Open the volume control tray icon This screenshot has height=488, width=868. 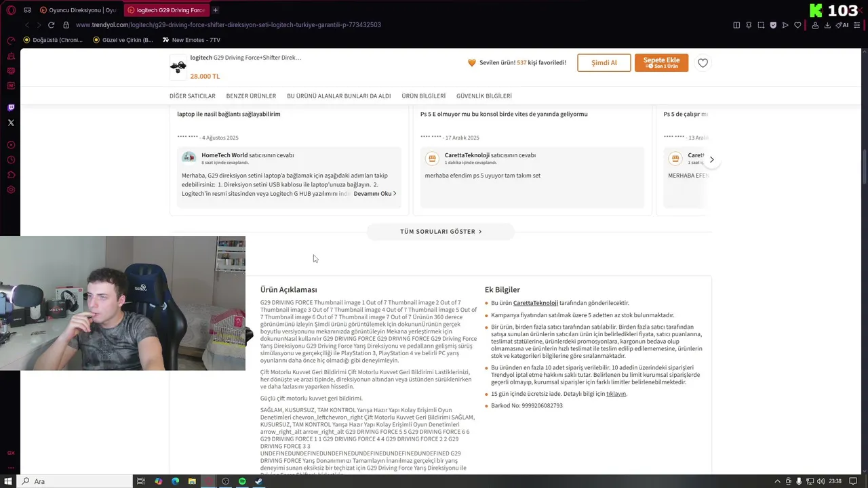tap(822, 481)
